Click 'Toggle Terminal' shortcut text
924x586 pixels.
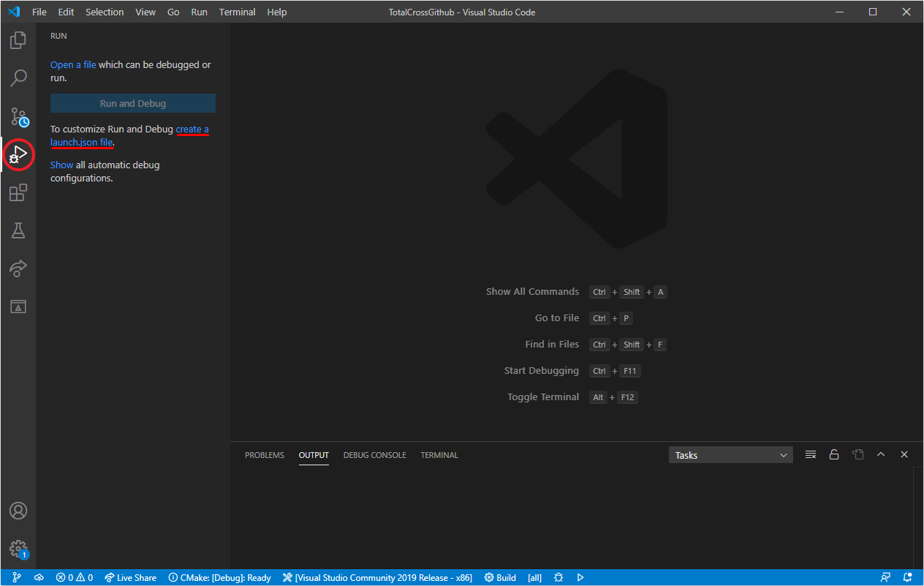(543, 397)
